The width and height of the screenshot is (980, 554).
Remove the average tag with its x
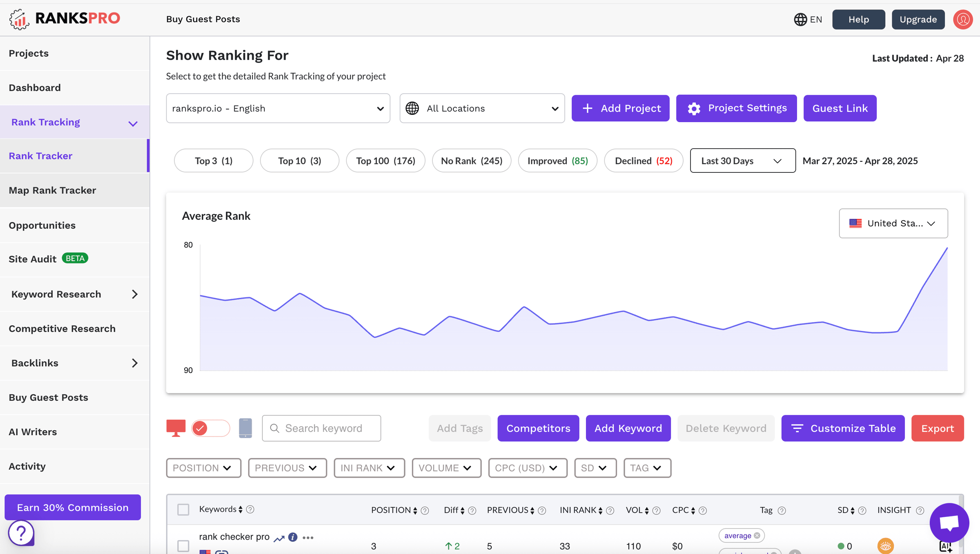[x=757, y=535]
